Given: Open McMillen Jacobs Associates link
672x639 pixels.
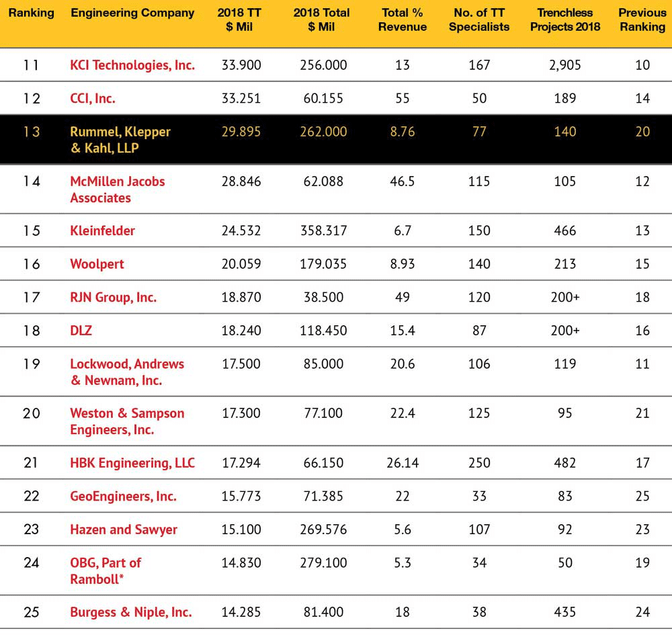Looking at the screenshot, I should (118, 189).
